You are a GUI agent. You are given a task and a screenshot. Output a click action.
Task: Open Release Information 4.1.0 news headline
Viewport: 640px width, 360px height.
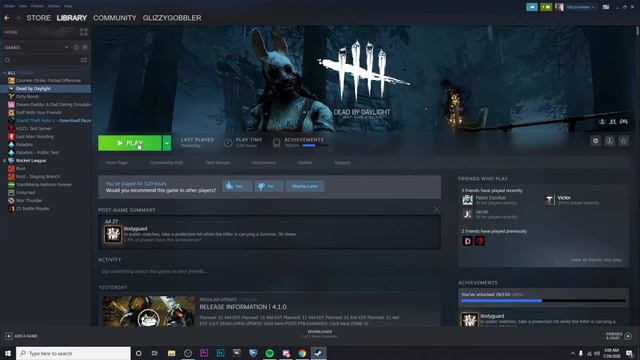pos(243,307)
